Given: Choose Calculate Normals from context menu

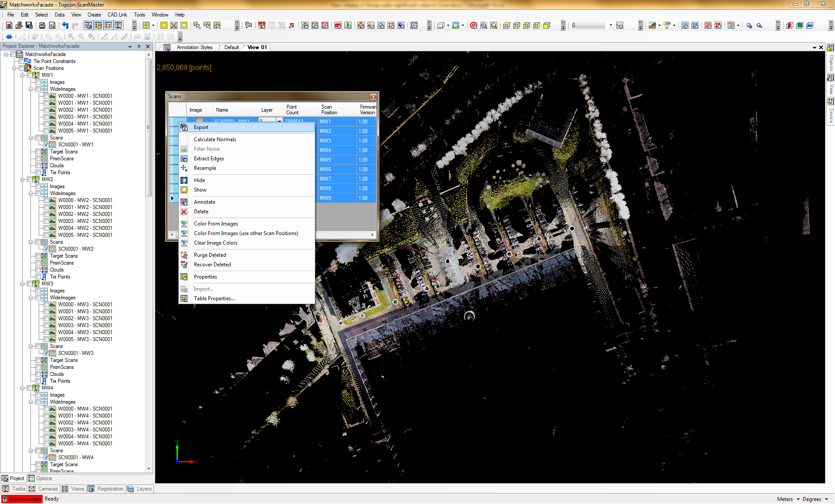Looking at the screenshot, I should [x=247, y=139].
